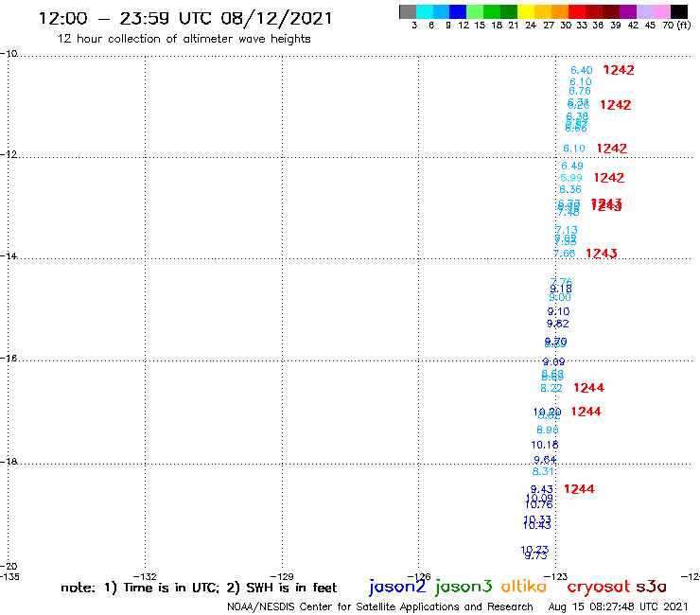
Task: Click the 9.82 wave height value
Action: click(557, 324)
